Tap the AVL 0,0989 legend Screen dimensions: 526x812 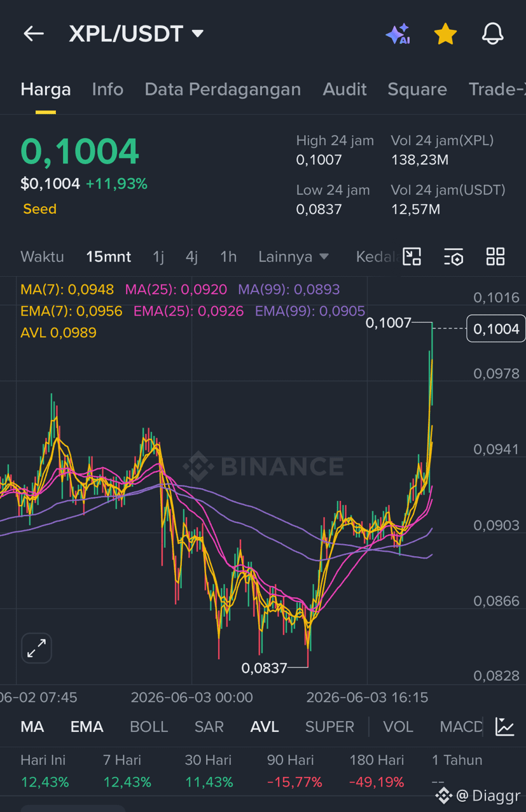click(59, 332)
